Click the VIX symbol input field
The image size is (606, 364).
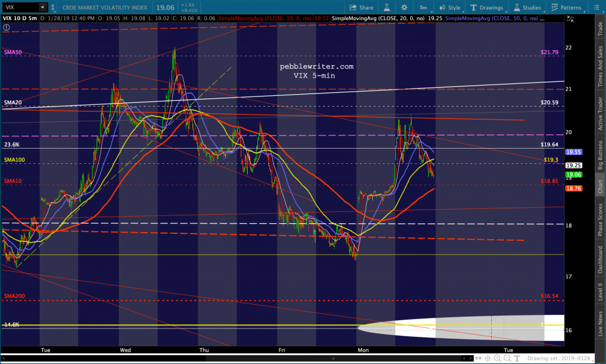click(x=21, y=7)
